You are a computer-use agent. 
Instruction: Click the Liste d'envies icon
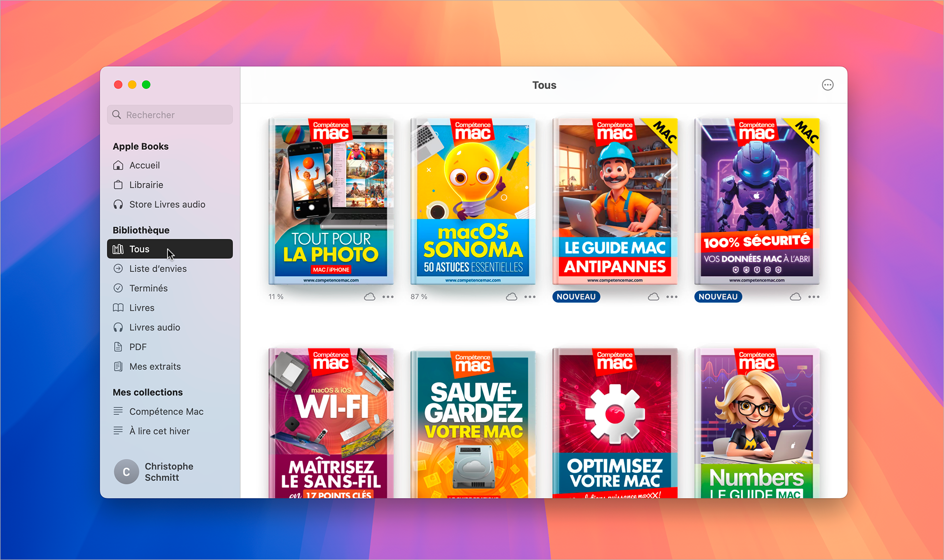click(x=119, y=269)
